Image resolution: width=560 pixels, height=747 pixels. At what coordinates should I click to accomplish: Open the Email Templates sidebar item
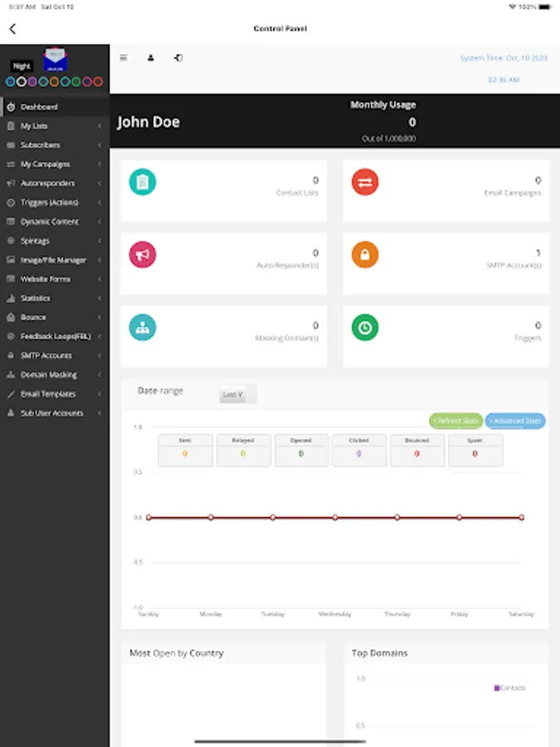pos(55,394)
